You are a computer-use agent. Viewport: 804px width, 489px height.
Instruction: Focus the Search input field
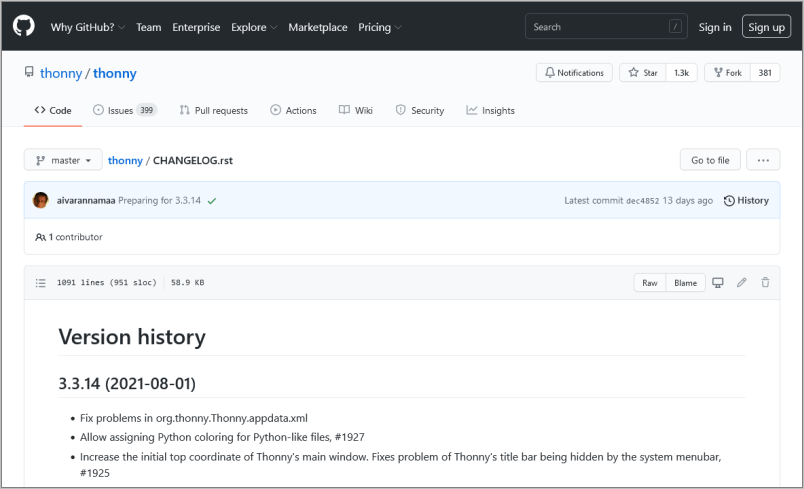pyautogui.click(x=606, y=27)
